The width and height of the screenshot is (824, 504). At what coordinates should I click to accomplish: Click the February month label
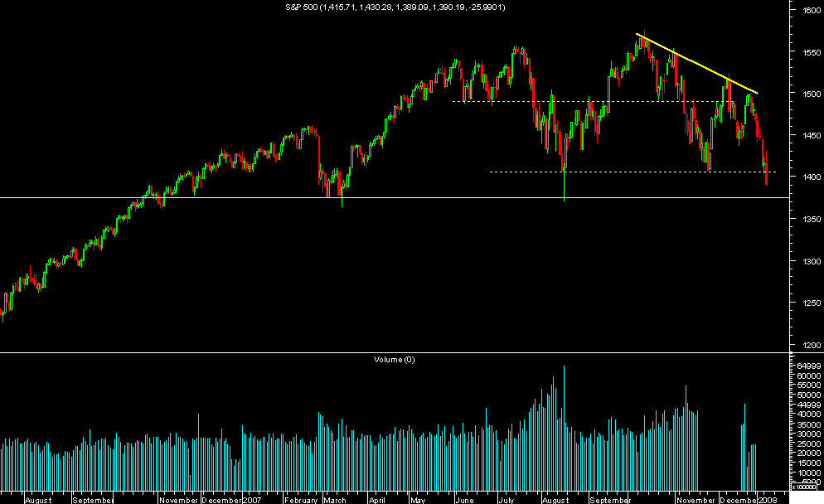[301, 500]
